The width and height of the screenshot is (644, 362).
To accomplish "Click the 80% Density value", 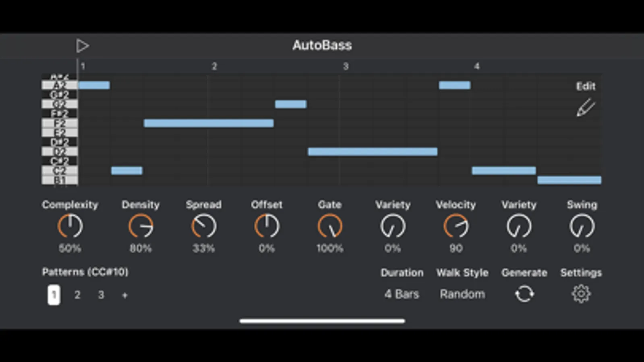I will (141, 248).
